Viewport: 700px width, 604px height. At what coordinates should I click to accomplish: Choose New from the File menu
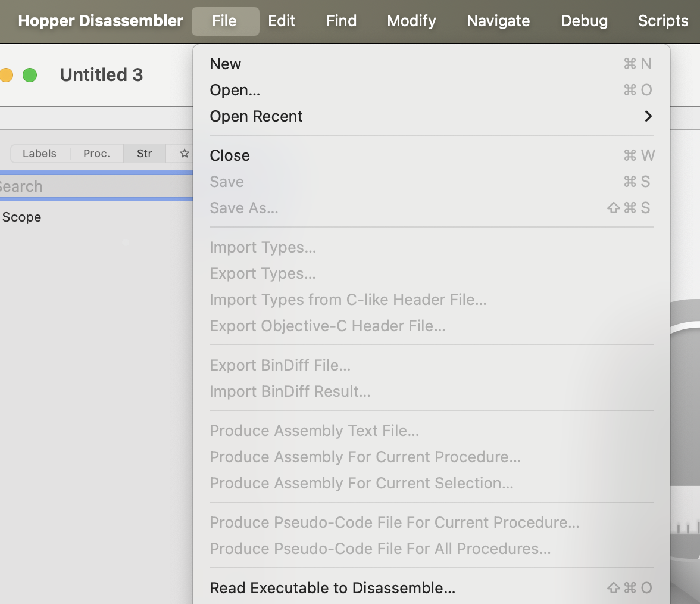tap(431, 64)
